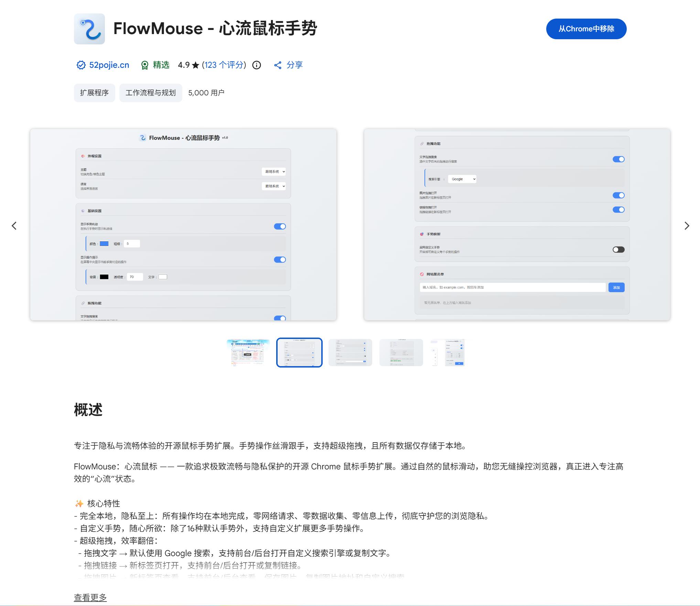Select the fourth screenshot thumbnail
Viewport: 700px width, 606px height.
click(401, 353)
